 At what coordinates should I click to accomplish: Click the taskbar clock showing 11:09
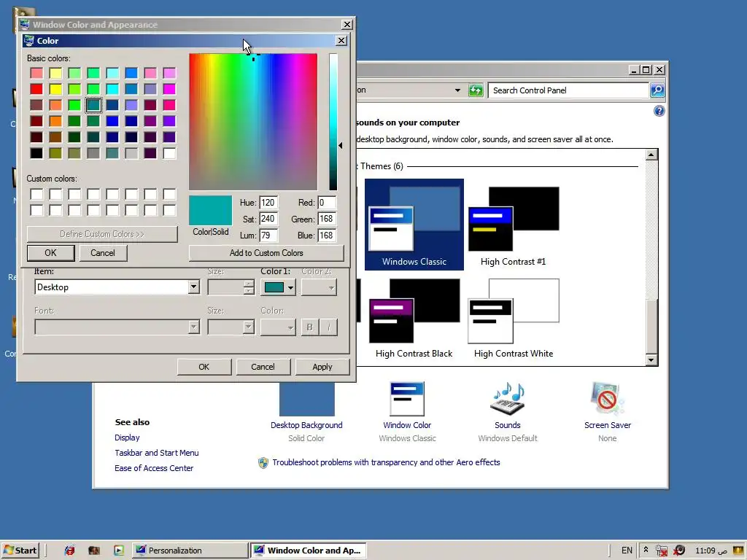pyautogui.click(x=711, y=551)
